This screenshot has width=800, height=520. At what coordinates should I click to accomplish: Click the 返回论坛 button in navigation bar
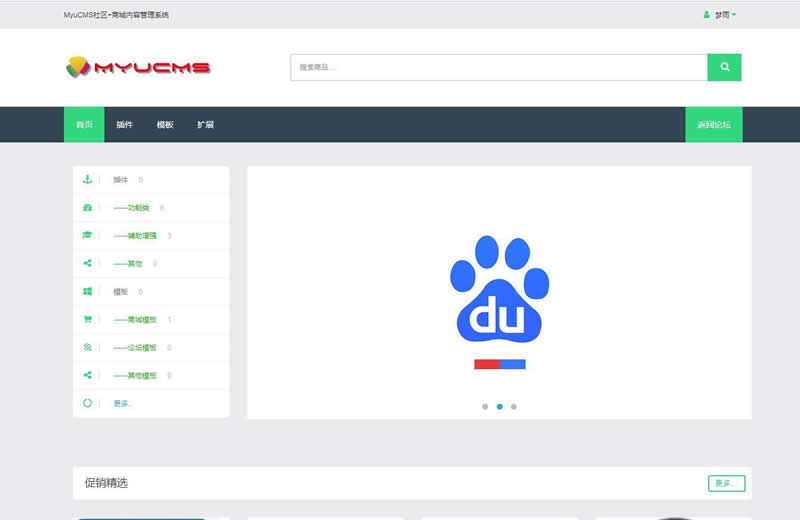pyautogui.click(x=714, y=125)
